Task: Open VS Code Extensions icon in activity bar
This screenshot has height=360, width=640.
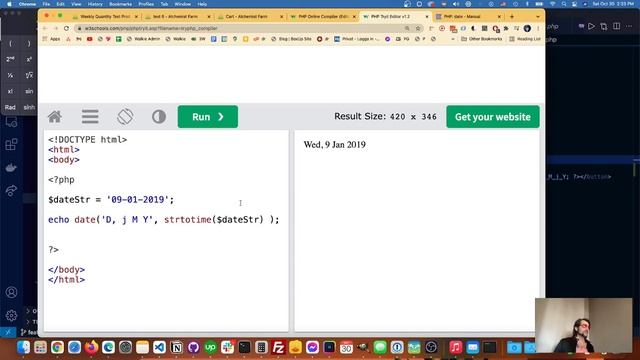Action: 11,144
